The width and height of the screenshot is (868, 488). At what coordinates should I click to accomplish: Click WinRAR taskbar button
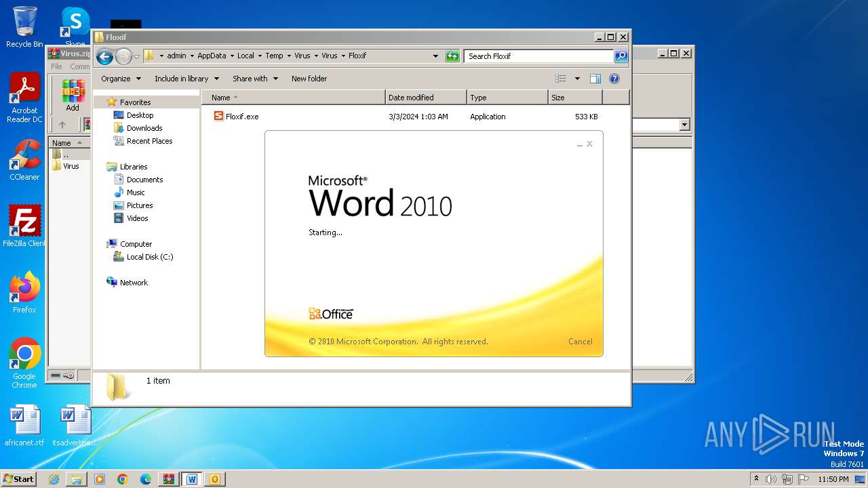click(x=169, y=479)
